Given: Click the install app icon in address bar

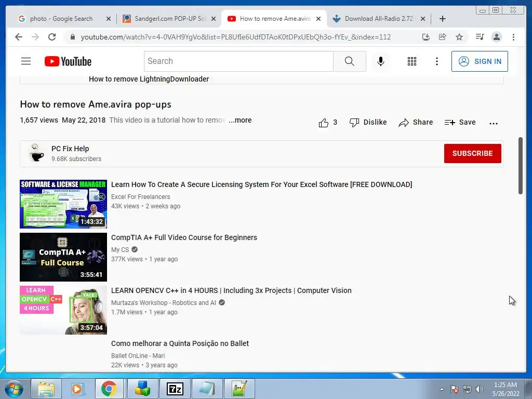Looking at the screenshot, I should pos(426,37).
